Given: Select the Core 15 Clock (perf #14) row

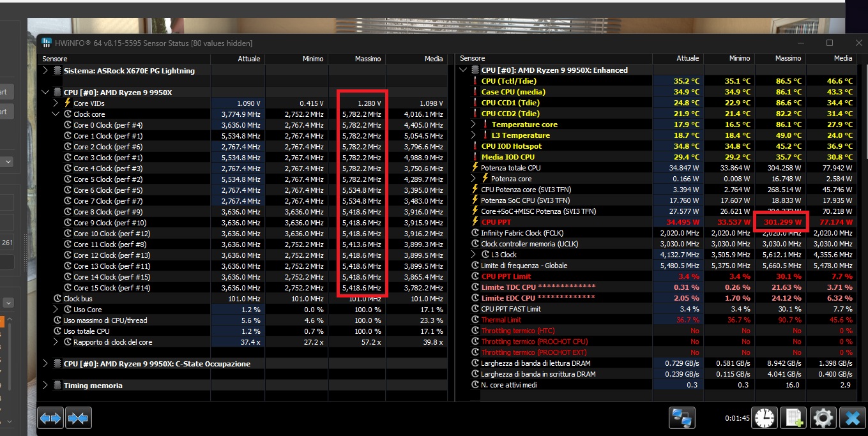Looking at the screenshot, I should pos(243,287).
